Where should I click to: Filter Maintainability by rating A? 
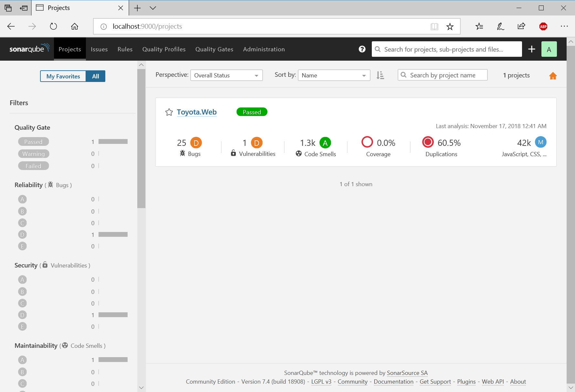click(x=22, y=360)
